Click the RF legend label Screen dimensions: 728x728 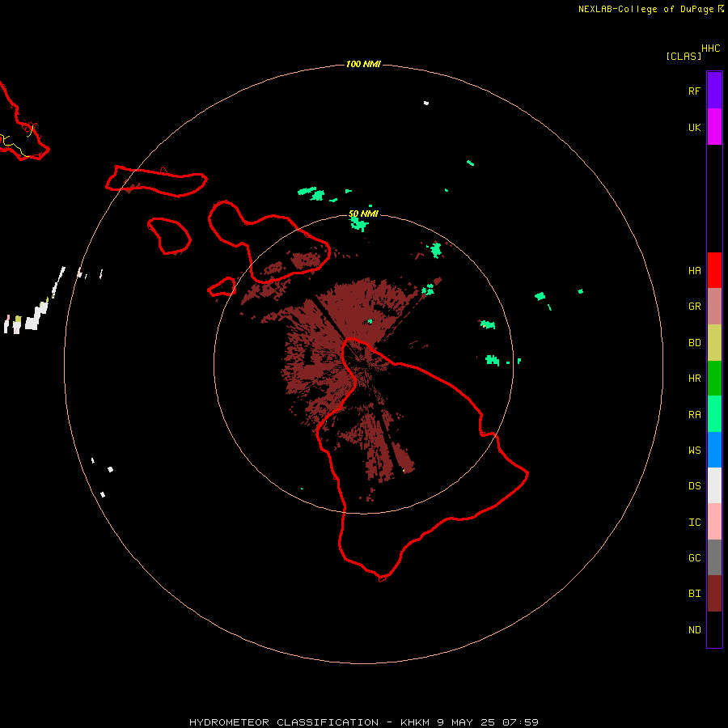coord(694,91)
